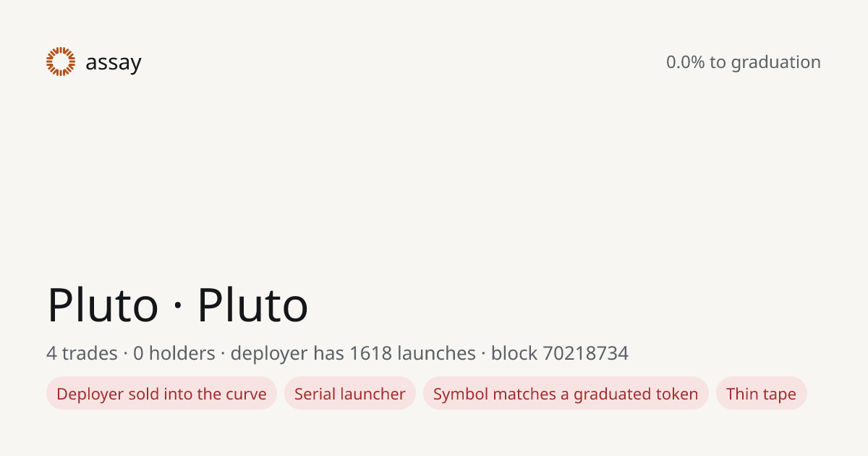
Task: Click the dot between trades and holders
Action: coord(125,354)
